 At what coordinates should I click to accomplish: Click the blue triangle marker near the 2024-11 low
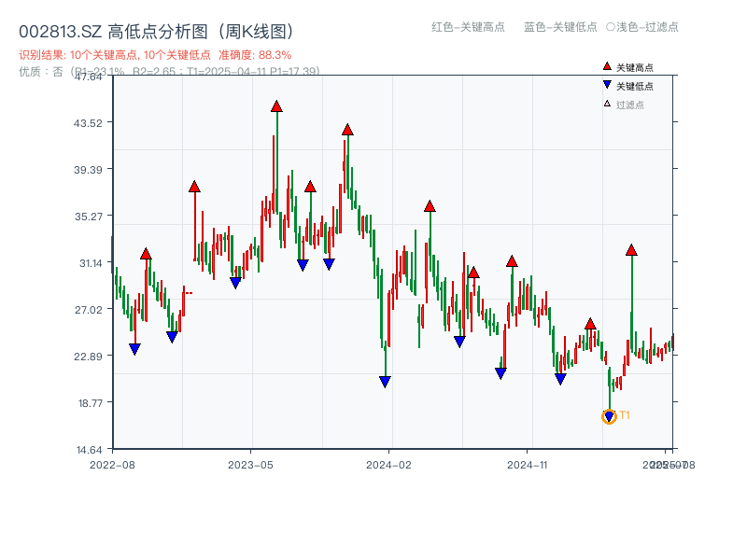coord(560,377)
